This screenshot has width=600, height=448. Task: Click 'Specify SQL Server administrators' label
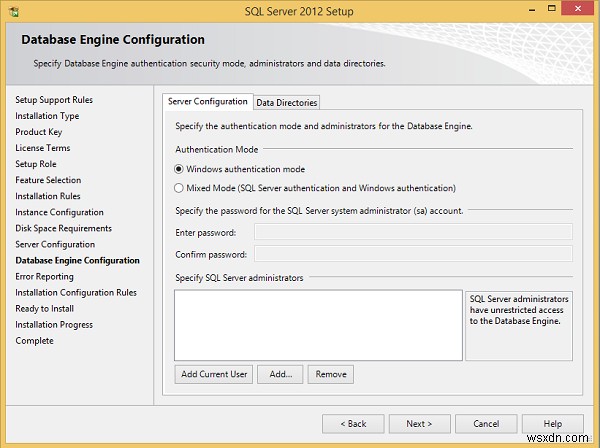pyautogui.click(x=239, y=278)
